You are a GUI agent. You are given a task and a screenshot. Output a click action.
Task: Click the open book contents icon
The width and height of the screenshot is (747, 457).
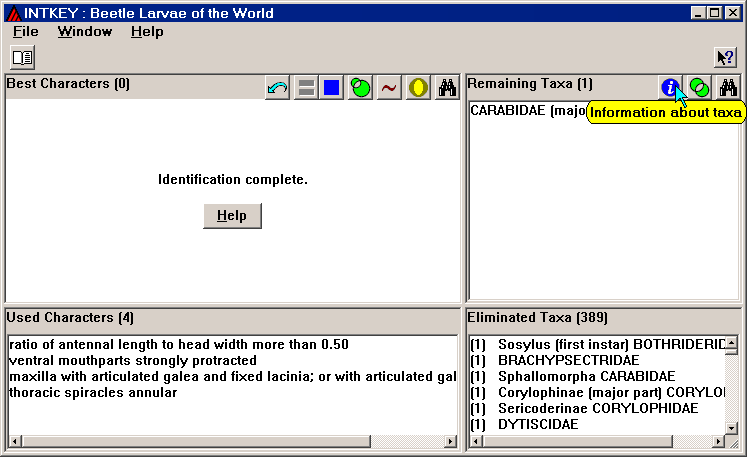click(22, 57)
